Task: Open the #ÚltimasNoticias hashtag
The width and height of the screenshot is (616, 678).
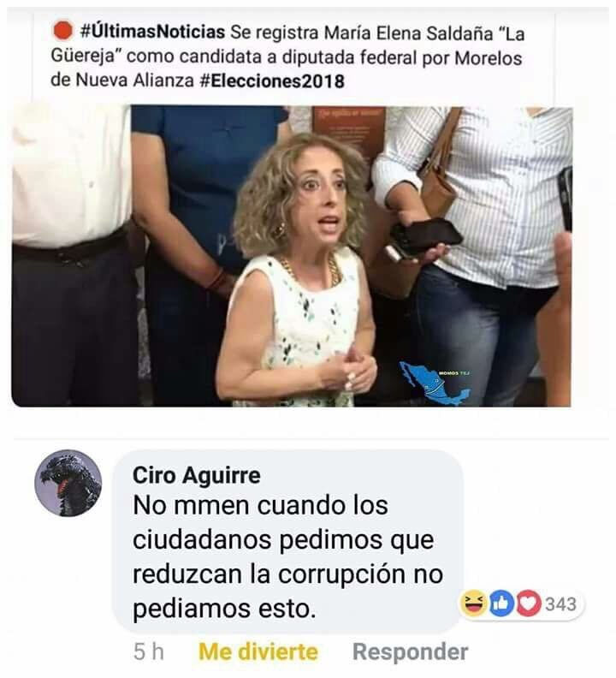Action: point(152,32)
